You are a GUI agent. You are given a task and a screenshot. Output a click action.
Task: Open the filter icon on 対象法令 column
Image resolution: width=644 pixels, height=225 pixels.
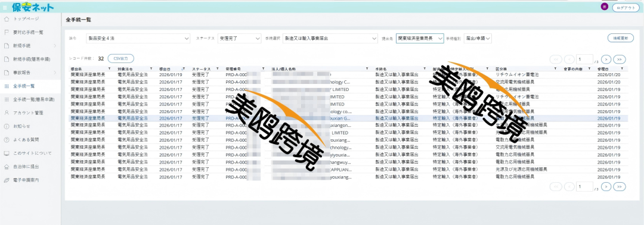[x=151, y=68]
